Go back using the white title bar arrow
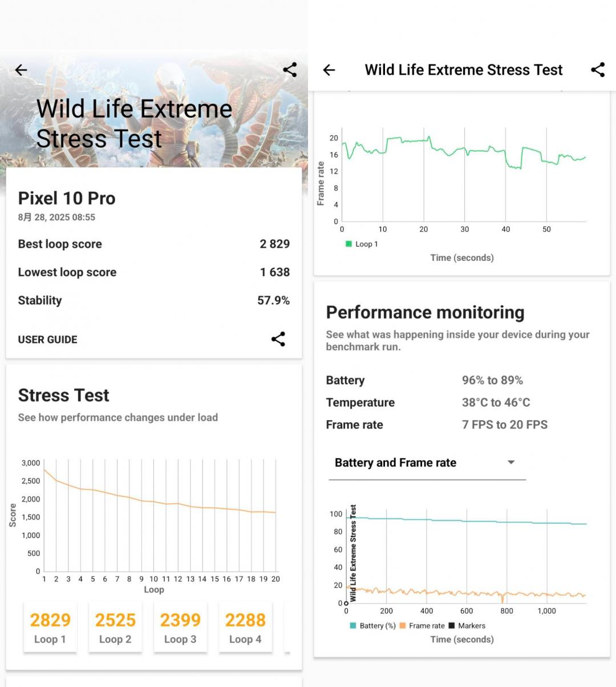The image size is (616, 687). pos(329,70)
